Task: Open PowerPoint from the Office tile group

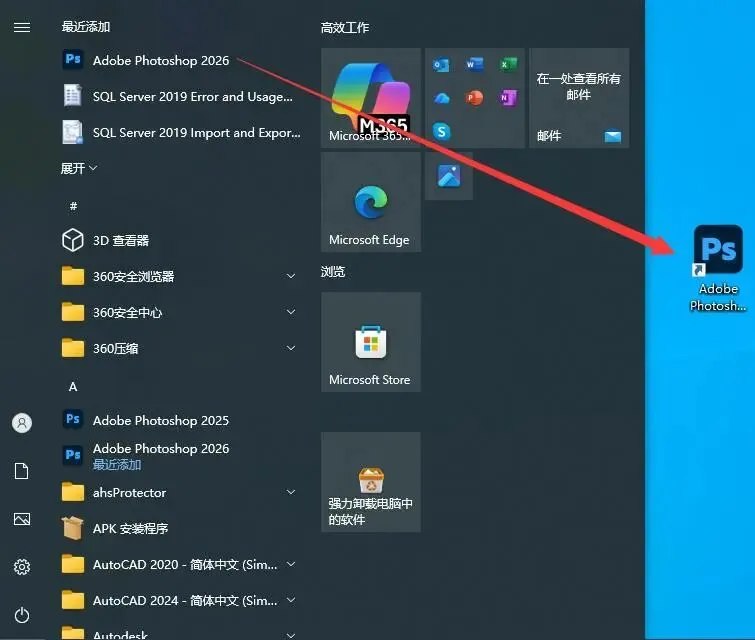Action: [475, 98]
